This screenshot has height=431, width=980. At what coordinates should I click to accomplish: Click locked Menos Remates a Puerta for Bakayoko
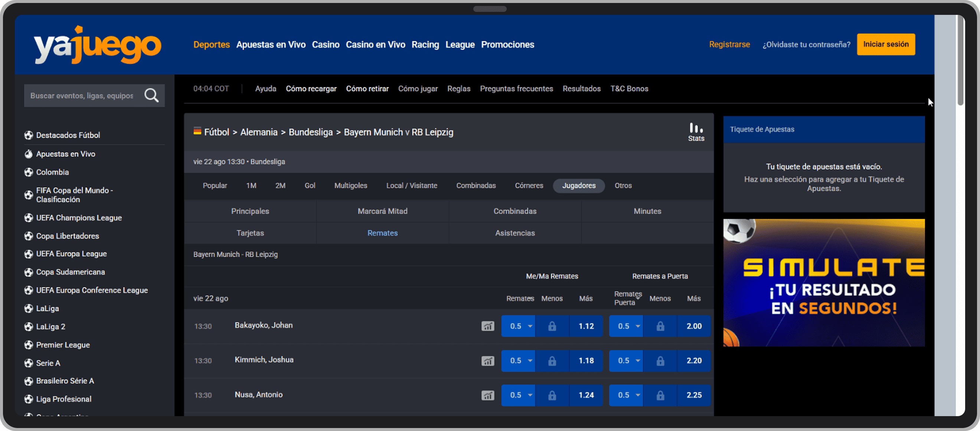pyautogui.click(x=660, y=326)
